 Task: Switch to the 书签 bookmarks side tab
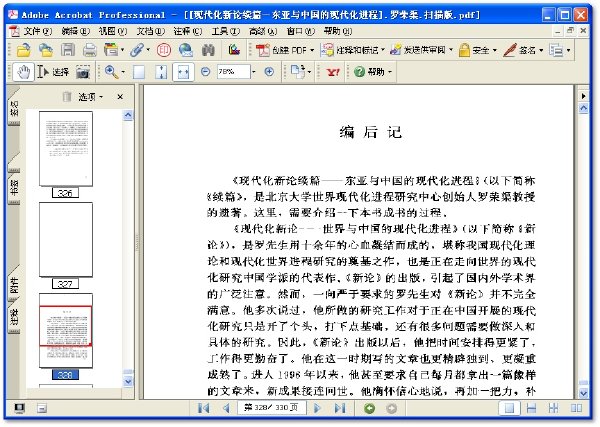click(x=14, y=187)
